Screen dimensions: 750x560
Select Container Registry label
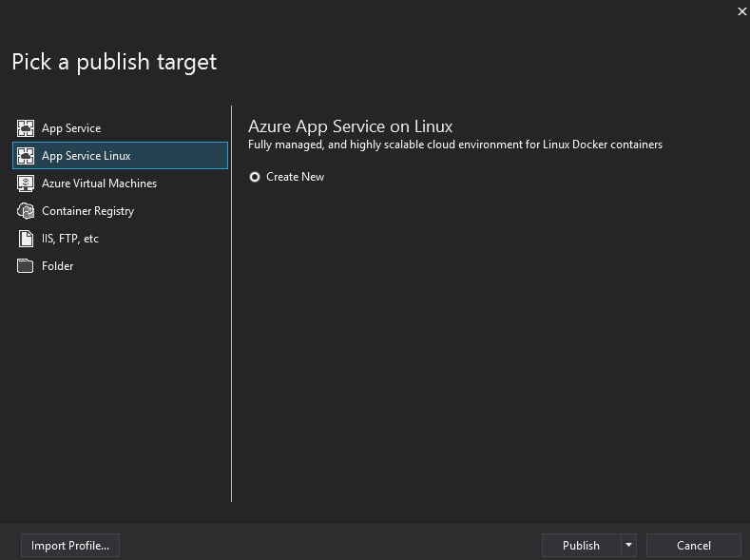[x=88, y=211]
